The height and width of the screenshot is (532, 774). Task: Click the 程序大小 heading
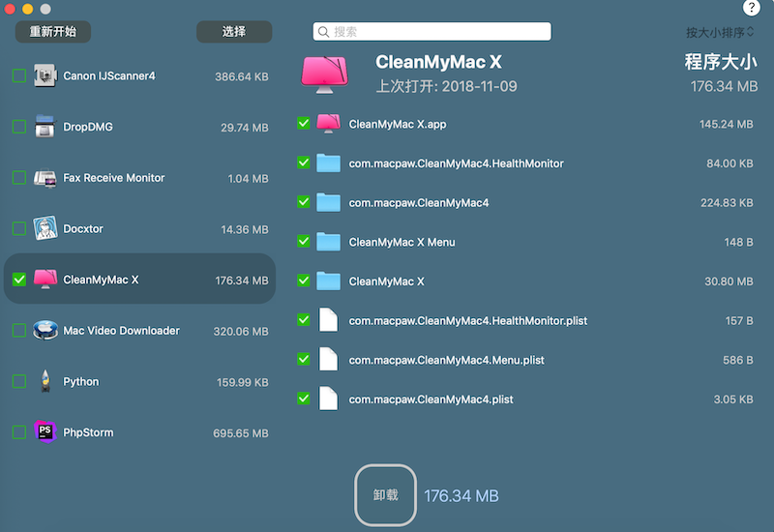click(721, 62)
